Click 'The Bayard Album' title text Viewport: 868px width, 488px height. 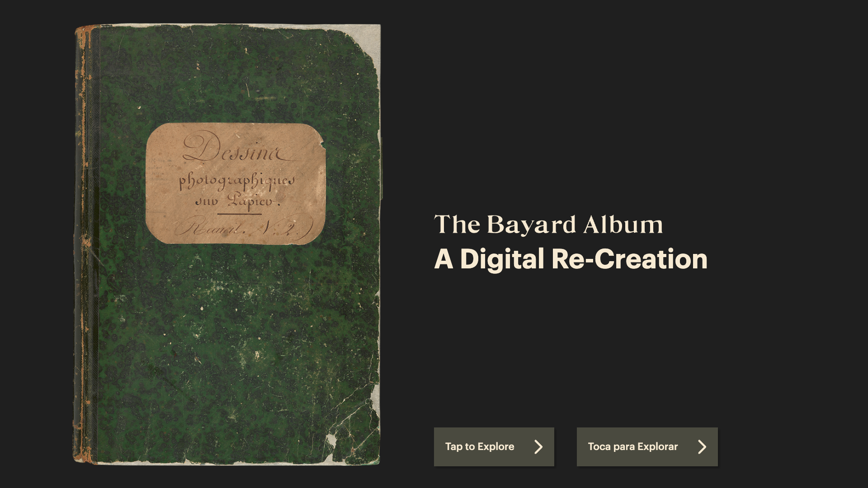548,225
